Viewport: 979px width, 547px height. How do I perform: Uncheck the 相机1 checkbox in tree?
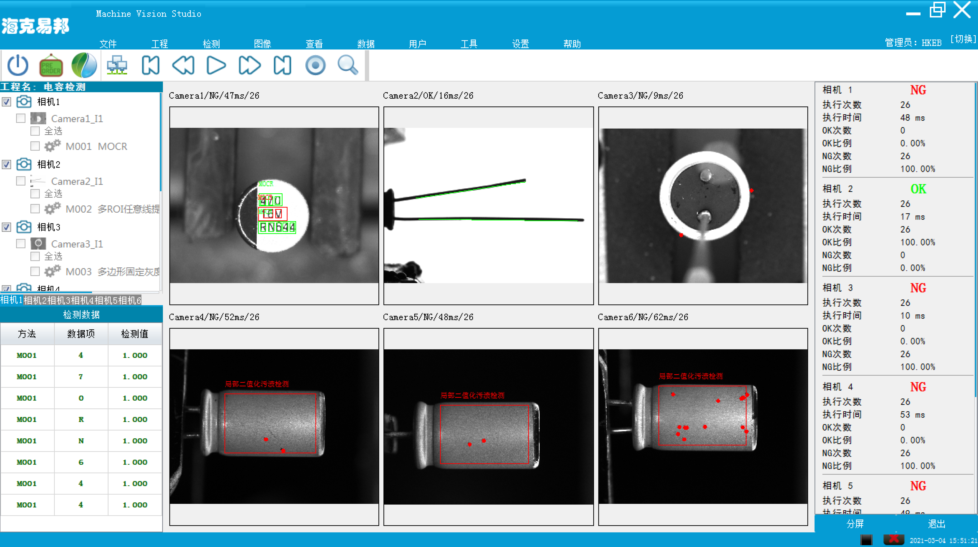pyautogui.click(x=7, y=102)
